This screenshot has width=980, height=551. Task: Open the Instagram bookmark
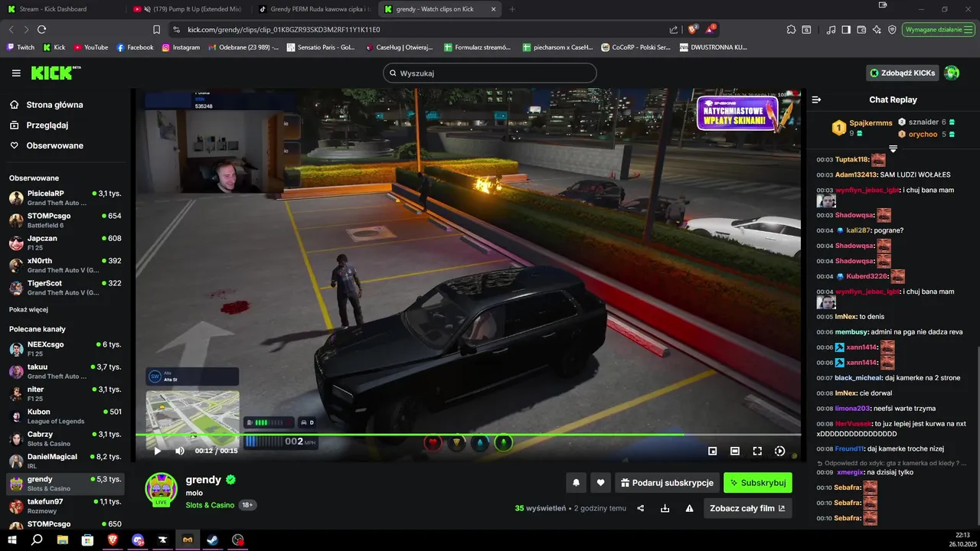click(x=181, y=47)
